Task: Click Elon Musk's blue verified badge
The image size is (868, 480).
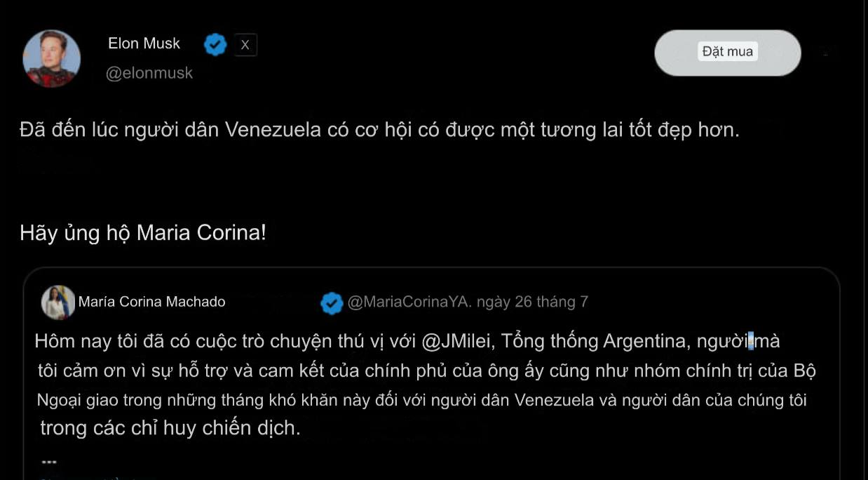Action: (215, 45)
